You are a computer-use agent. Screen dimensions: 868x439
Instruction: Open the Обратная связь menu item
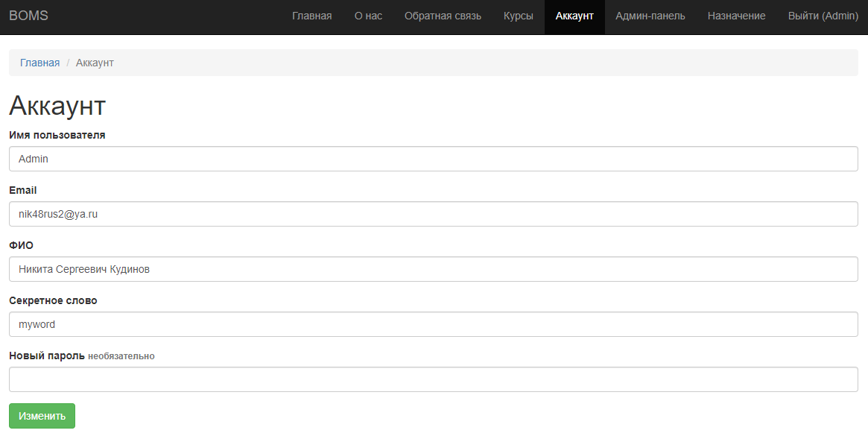(x=443, y=16)
